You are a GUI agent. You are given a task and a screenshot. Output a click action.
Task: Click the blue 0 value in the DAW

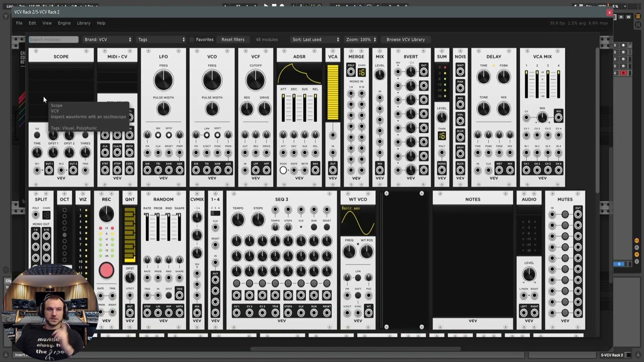tap(619, 264)
